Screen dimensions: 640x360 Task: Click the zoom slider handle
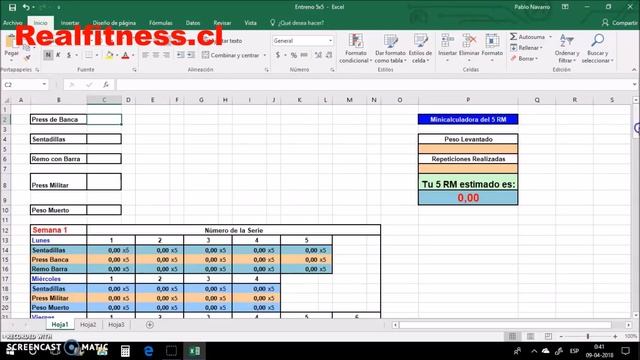[588, 336]
